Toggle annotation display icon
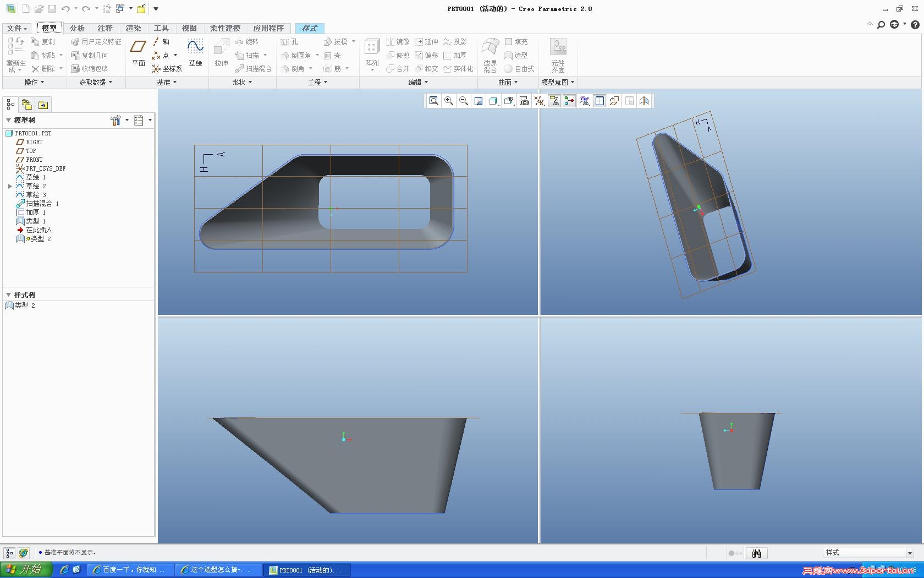Image resolution: width=924 pixels, height=578 pixels. pyautogui.click(x=554, y=101)
